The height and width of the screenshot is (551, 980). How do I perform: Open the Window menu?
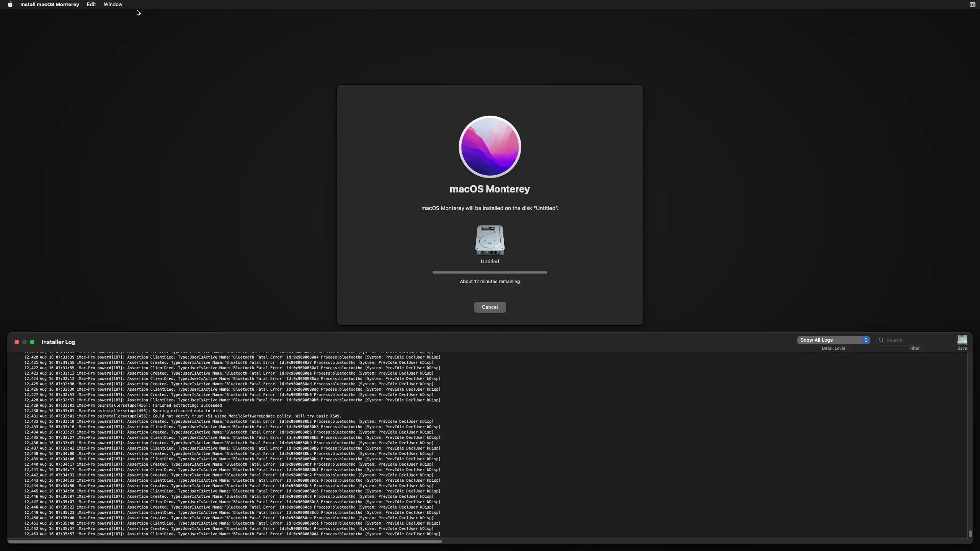tap(113, 5)
